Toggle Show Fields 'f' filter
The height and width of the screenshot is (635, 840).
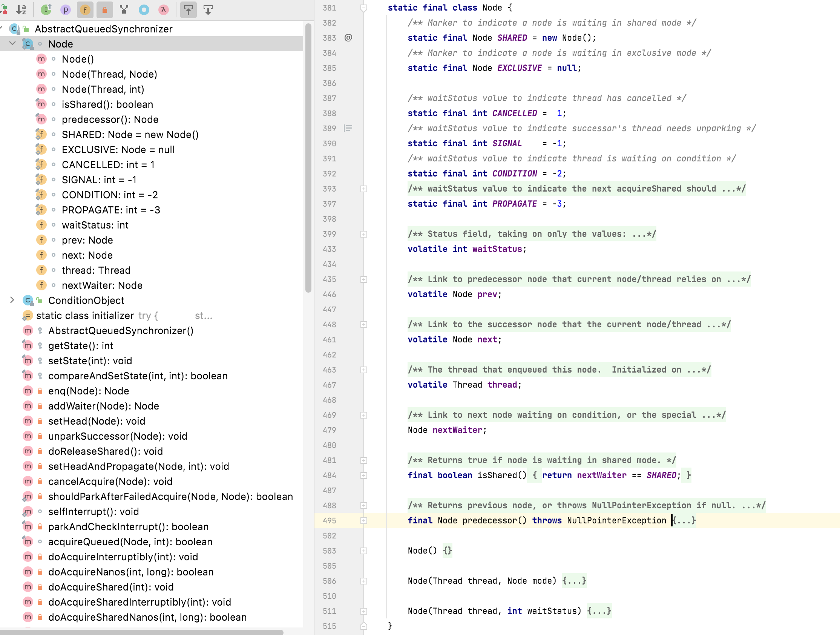coord(85,10)
